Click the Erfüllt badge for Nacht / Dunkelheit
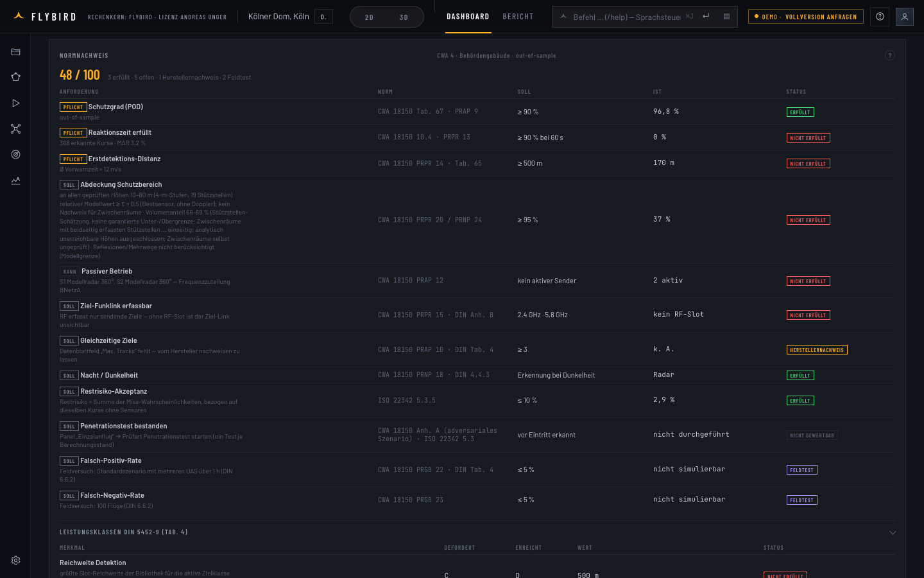 (x=800, y=376)
